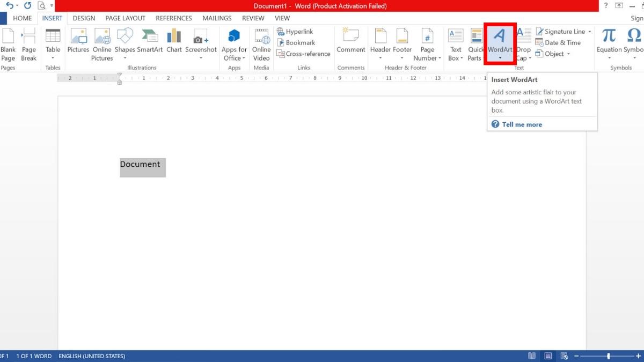Screen dimensions: 644x362
Task: Switch to Web Layout view in status bar
Action: [x=564, y=356]
